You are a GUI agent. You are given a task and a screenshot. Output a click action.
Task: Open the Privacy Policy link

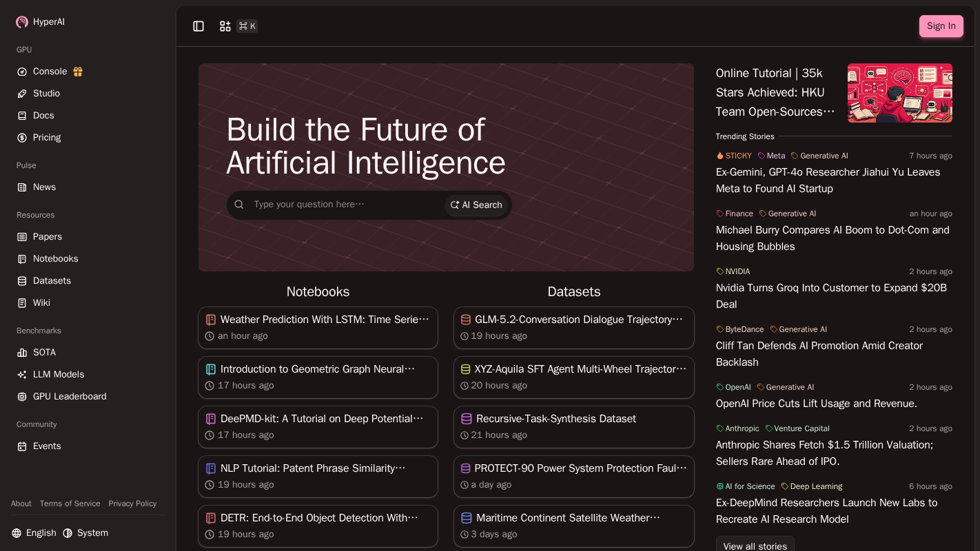(x=132, y=503)
